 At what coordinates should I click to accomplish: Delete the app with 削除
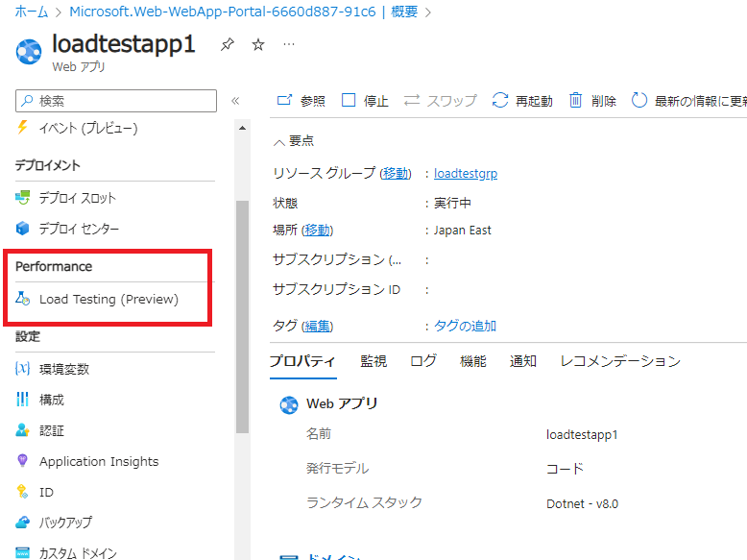coord(592,101)
